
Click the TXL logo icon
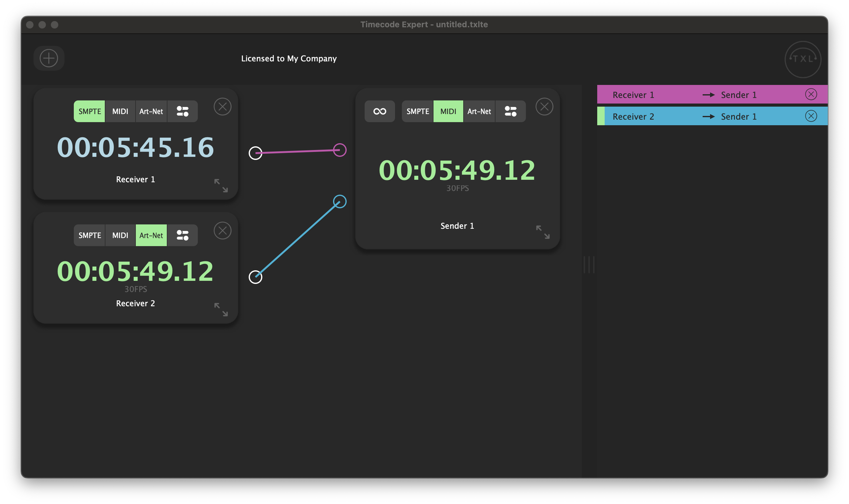point(802,59)
